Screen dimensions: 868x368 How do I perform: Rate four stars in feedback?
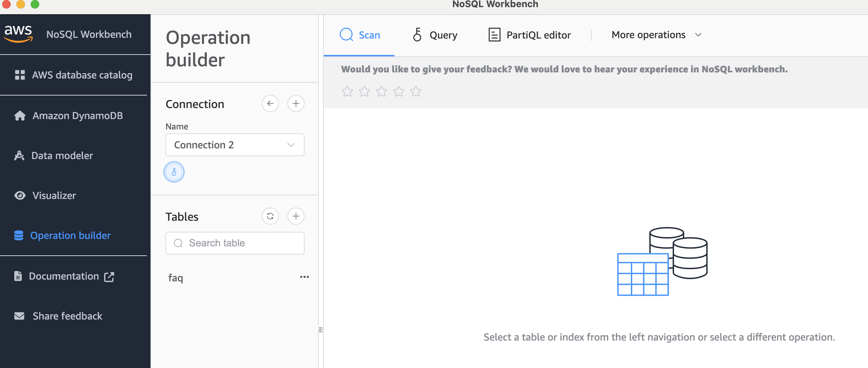tap(399, 92)
